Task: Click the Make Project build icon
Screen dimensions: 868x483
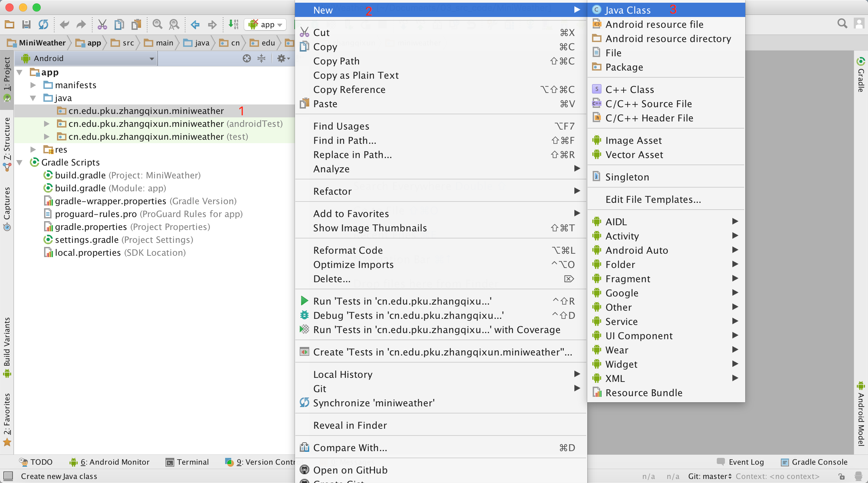Action: [x=233, y=24]
